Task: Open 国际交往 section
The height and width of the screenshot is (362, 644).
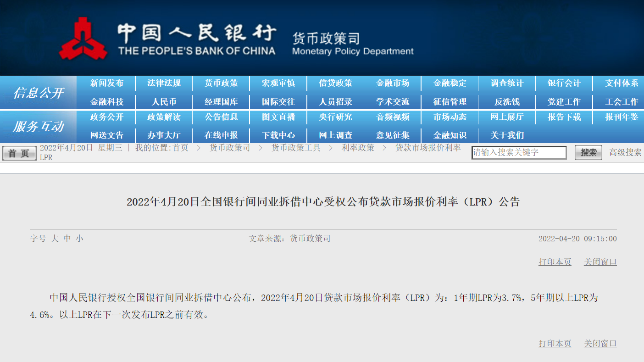Action: pos(278,102)
